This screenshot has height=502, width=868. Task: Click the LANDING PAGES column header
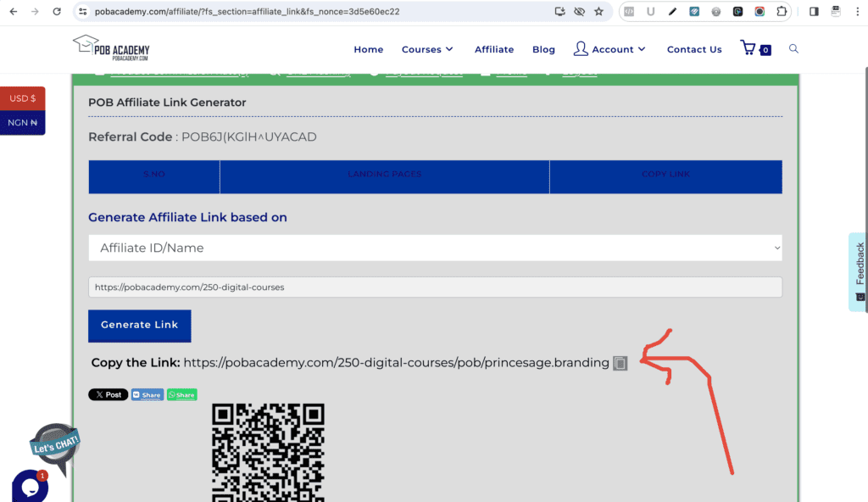click(x=385, y=176)
